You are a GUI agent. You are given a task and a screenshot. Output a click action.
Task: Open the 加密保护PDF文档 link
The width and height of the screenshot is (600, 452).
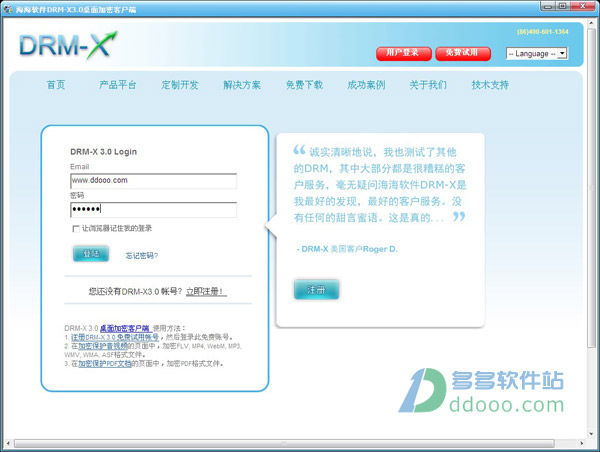(104, 363)
